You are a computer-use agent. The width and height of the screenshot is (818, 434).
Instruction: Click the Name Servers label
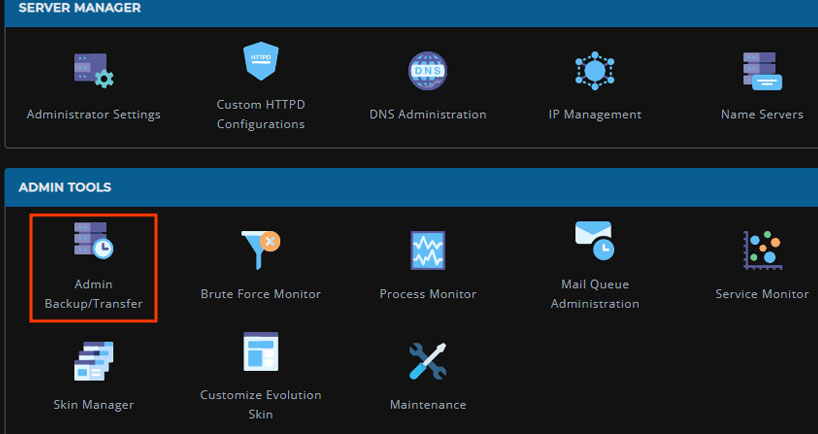pyautogui.click(x=762, y=114)
